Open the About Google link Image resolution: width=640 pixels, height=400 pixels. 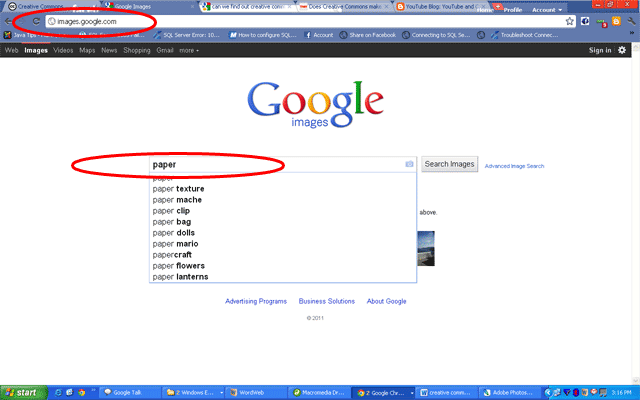click(386, 301)
